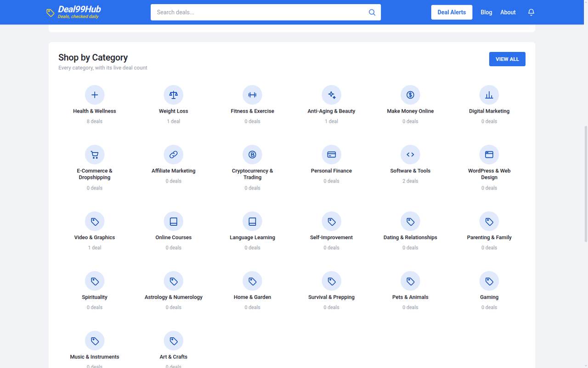Click the 'Shop by Category' heading
This screenshot has width=588, height=368.
(x=93, y=57)
